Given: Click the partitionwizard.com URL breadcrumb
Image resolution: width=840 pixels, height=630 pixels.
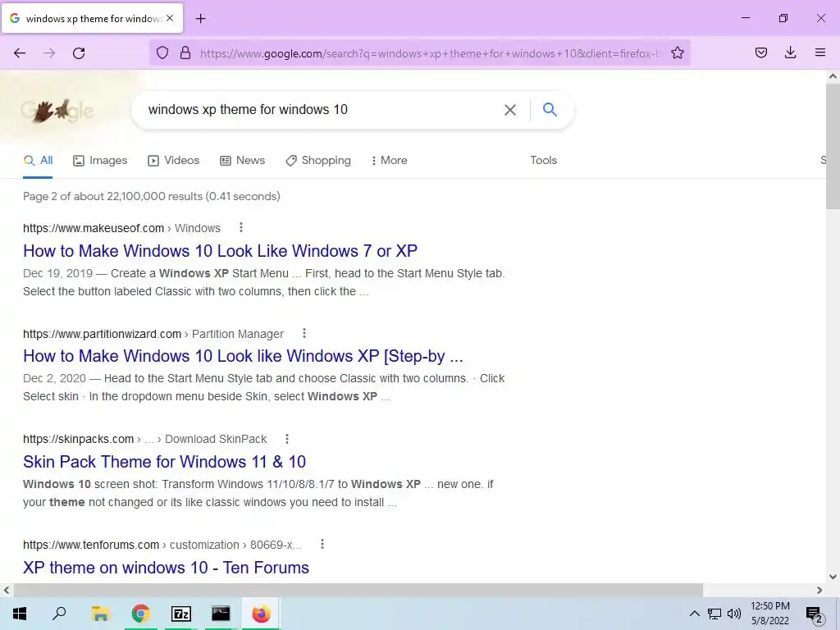Looking at the screenshot, I should (153, 334).
